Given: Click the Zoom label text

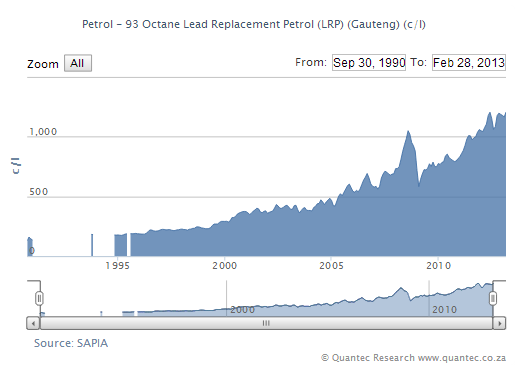Looking at the screenshot, I should pyautogui.click(x=43, y=64).
